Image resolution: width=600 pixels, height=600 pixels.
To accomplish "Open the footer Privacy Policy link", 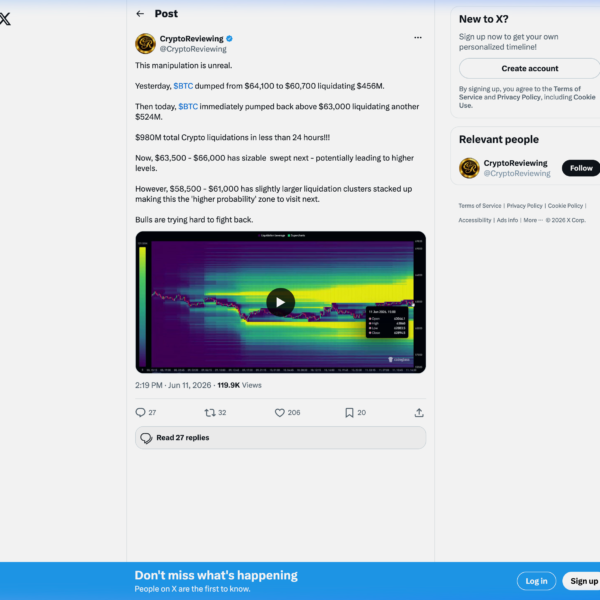I will point(525,206).
